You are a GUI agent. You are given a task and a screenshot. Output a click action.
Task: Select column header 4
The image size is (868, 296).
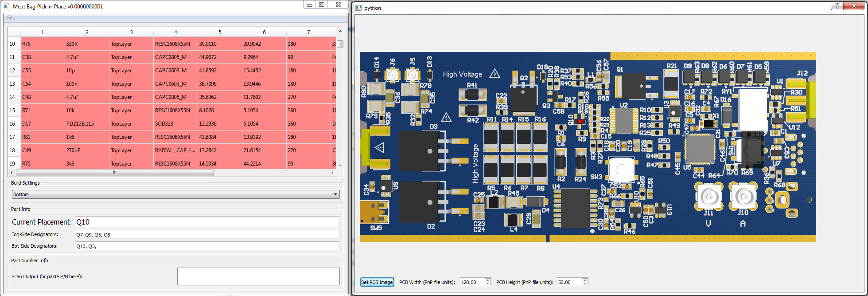click(175, 32)
